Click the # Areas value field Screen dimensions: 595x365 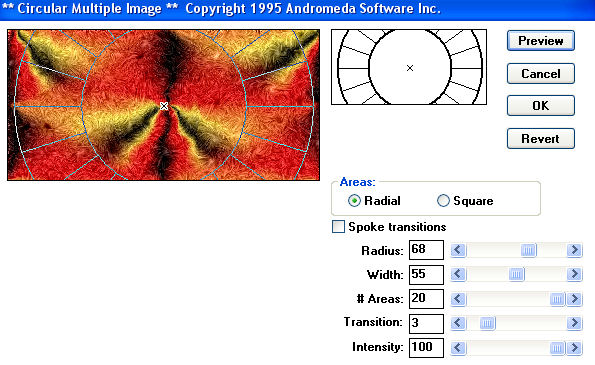pyautogui.click(x=426, y=299)
